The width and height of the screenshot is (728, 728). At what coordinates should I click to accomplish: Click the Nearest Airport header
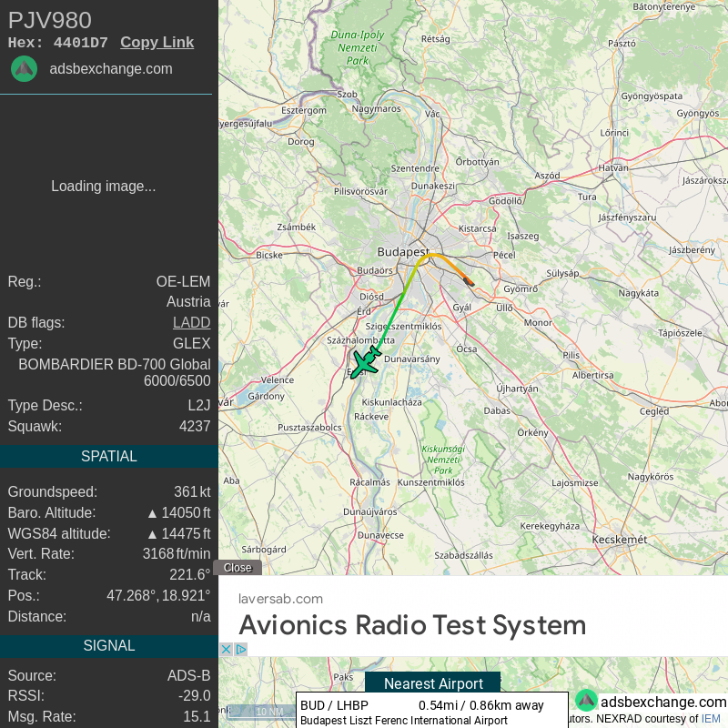coord(433,683)
